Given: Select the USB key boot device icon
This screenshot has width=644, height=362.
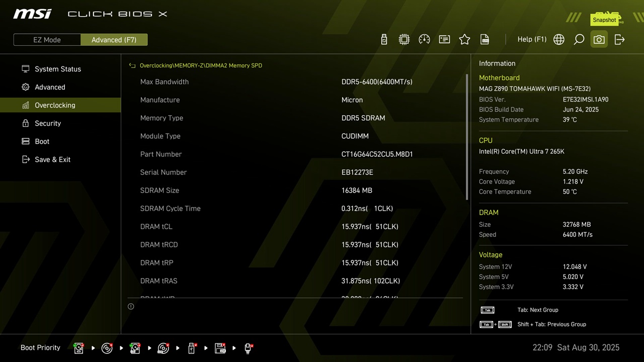Looking at the screenshot, I should tap(192, 348).
